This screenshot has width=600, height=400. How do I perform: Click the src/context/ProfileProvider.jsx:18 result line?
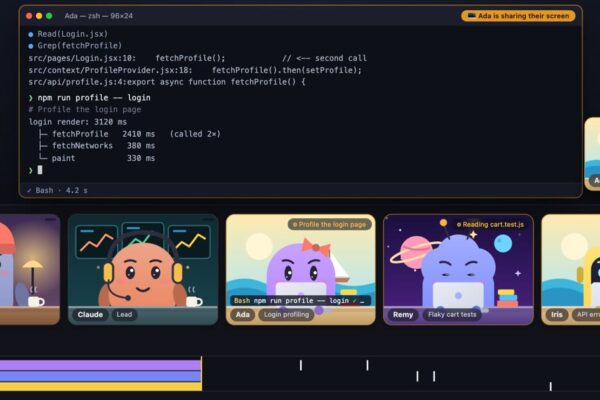click(195, 70)
